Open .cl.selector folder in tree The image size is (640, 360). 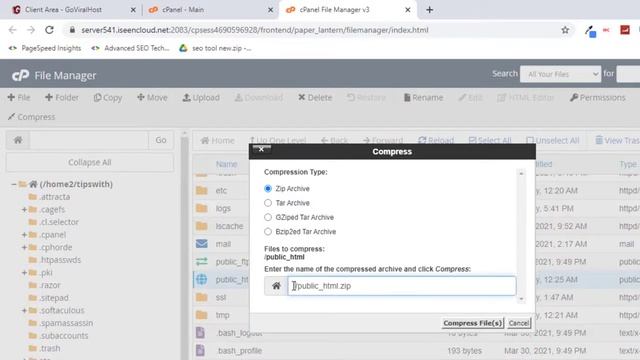coord(59,222)
